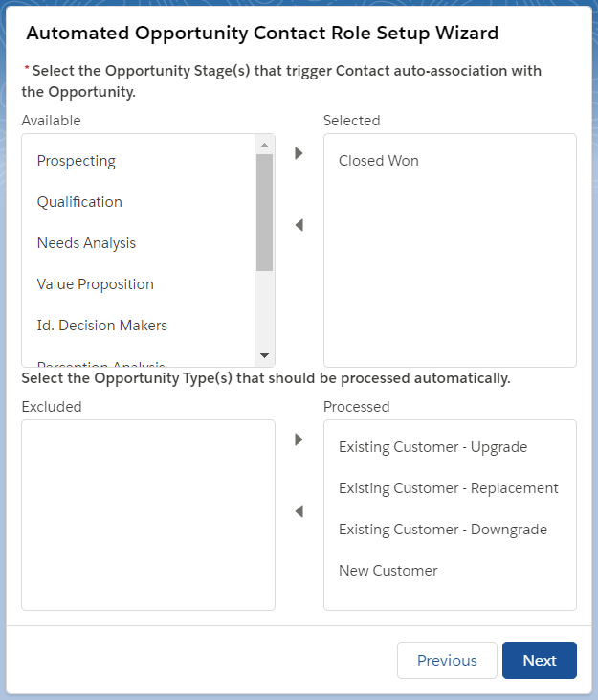Select Existing Customer - Upgrade type
Viewport: 598px width, 700px height.
(x=432, y=447)
